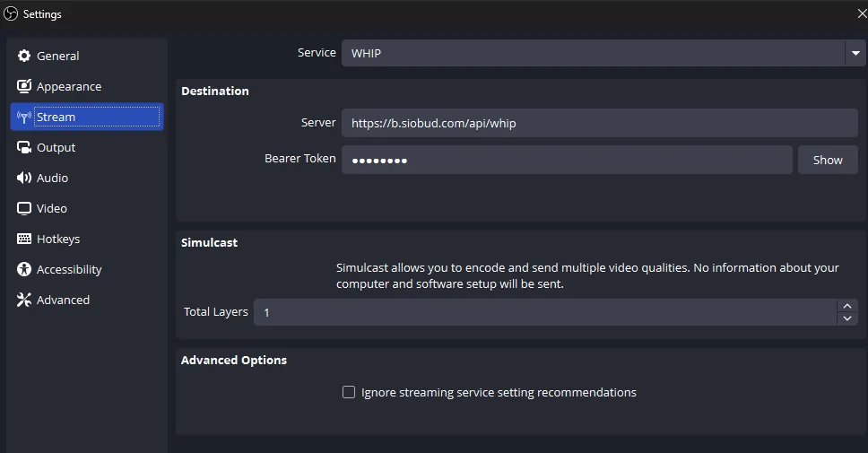
Task: Click the Hotkeys keyboard icon
Action: click(24, 239)
